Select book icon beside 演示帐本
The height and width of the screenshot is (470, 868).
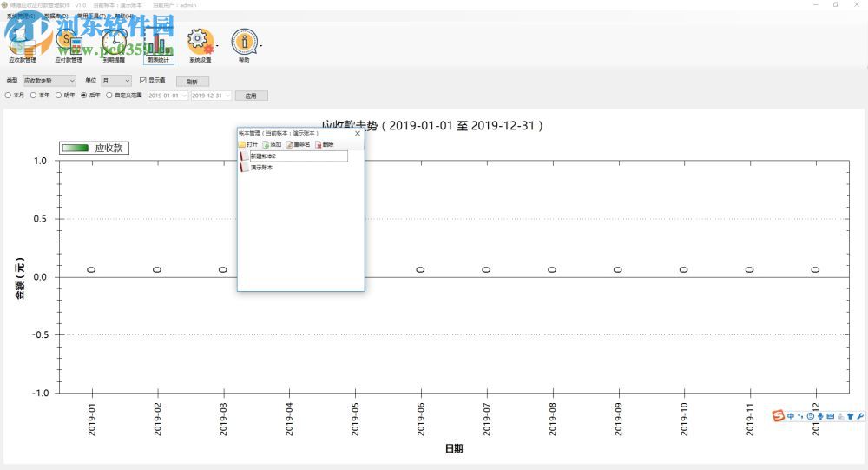[244, 168]
